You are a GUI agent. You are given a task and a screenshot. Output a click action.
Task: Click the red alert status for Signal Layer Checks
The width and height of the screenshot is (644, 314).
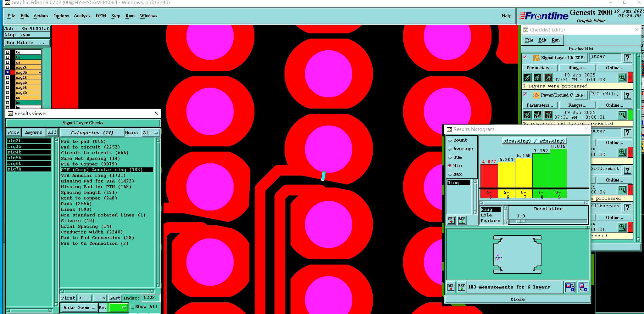click(x=630, y=77)
